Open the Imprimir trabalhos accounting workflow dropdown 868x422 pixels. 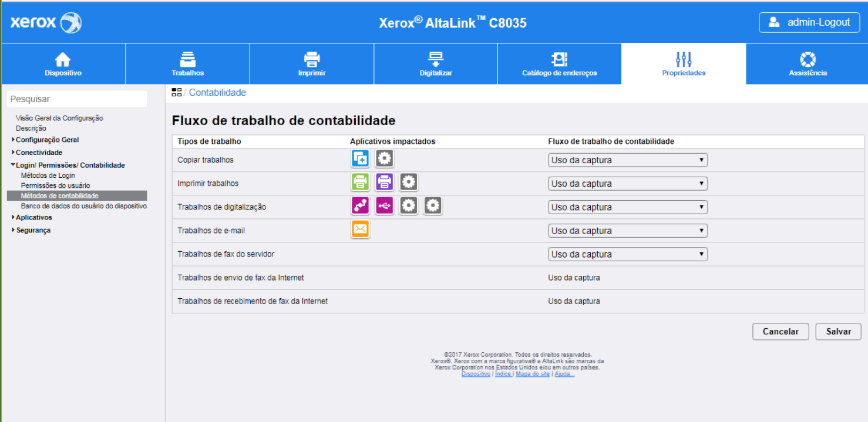tap(627, 184)
